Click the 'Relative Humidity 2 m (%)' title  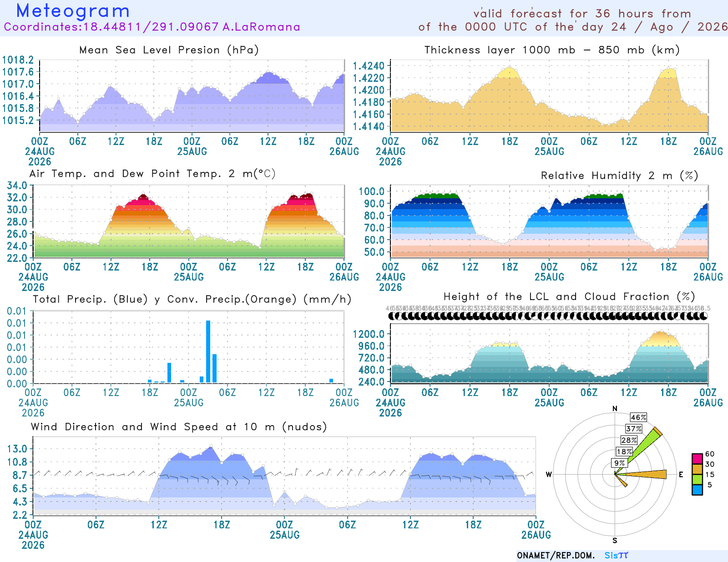[x=619, y=176]
